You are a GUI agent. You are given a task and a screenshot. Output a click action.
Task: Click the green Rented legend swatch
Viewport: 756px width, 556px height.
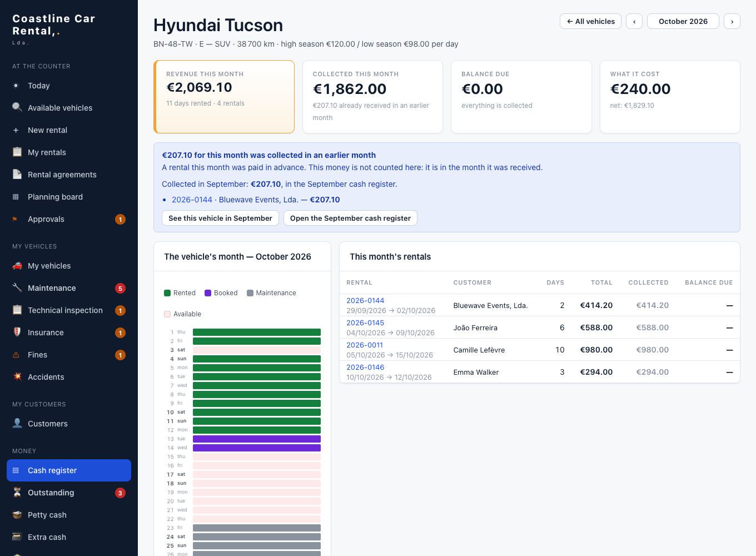(167, 293)
